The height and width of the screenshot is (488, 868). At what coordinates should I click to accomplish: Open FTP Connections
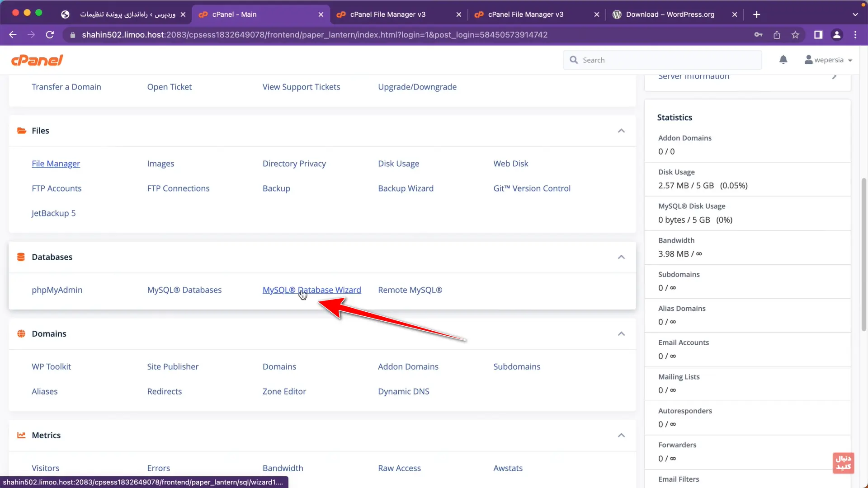click(178, 188)
